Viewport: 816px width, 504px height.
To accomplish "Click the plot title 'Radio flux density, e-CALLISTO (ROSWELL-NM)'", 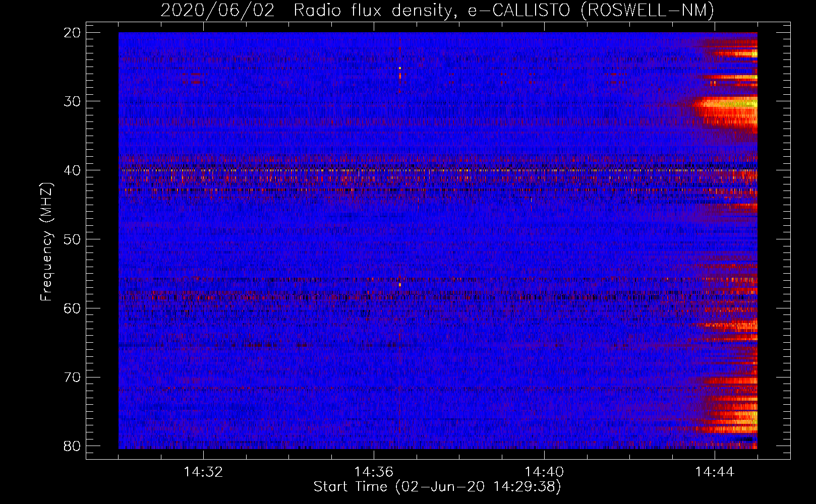I will [504, 10].
